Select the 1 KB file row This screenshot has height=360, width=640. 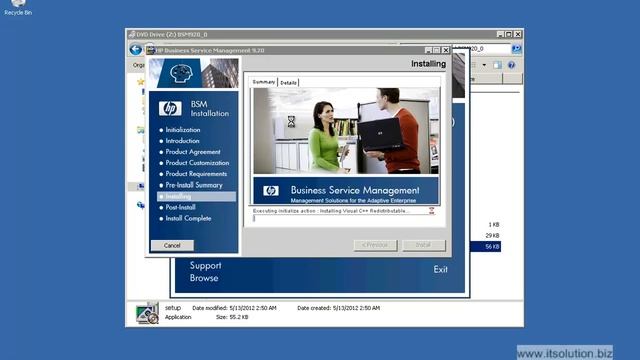tap(486, 224)
